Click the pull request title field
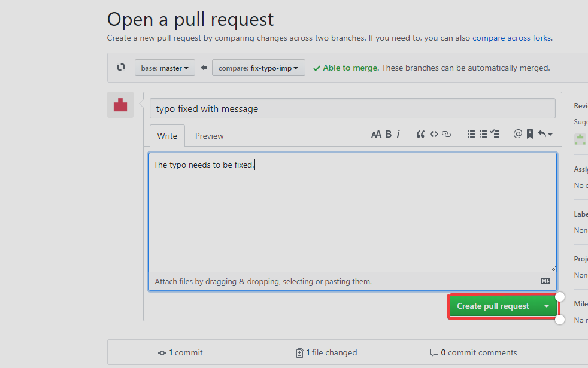 coord(352,108)
